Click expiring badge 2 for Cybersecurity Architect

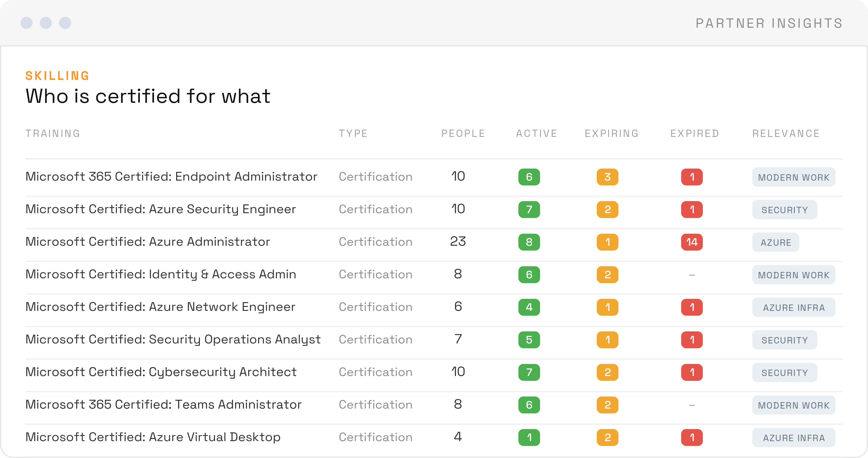[x=608, y=372]
